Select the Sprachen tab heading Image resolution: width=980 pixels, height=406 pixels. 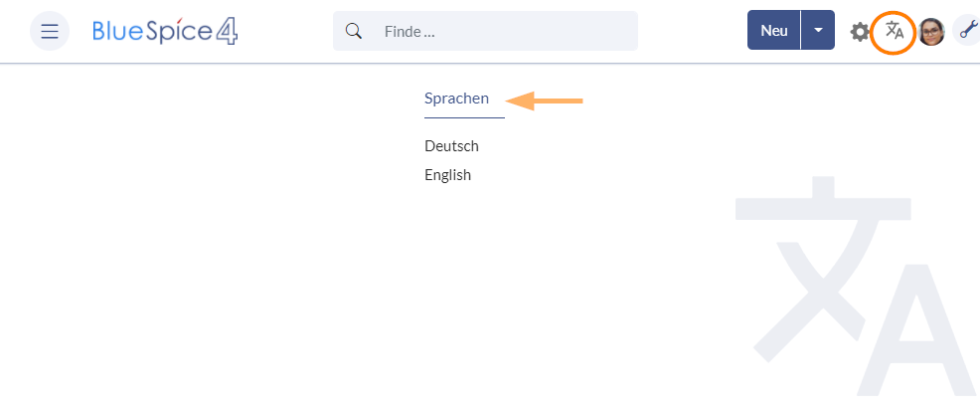coord(456,99)
